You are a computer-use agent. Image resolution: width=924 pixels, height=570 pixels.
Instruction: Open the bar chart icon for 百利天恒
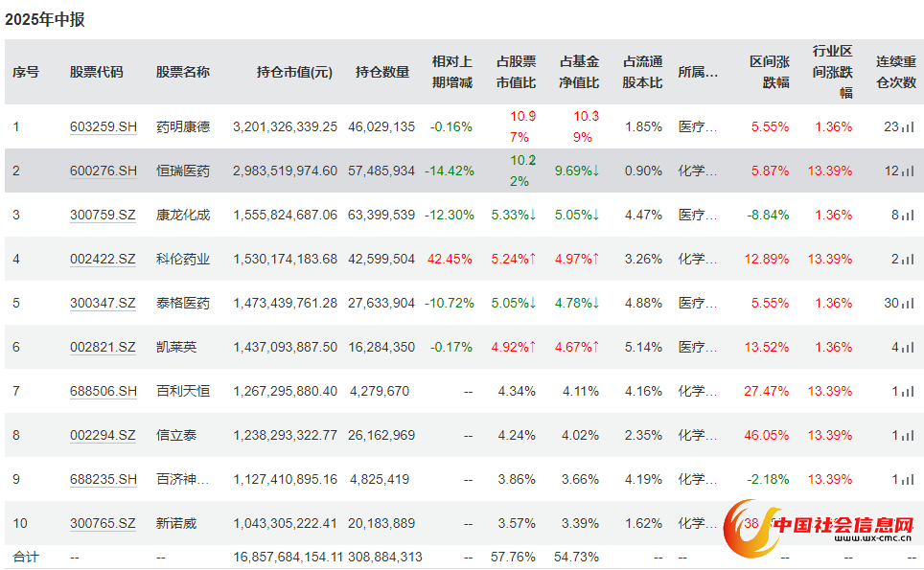(908, 391)
